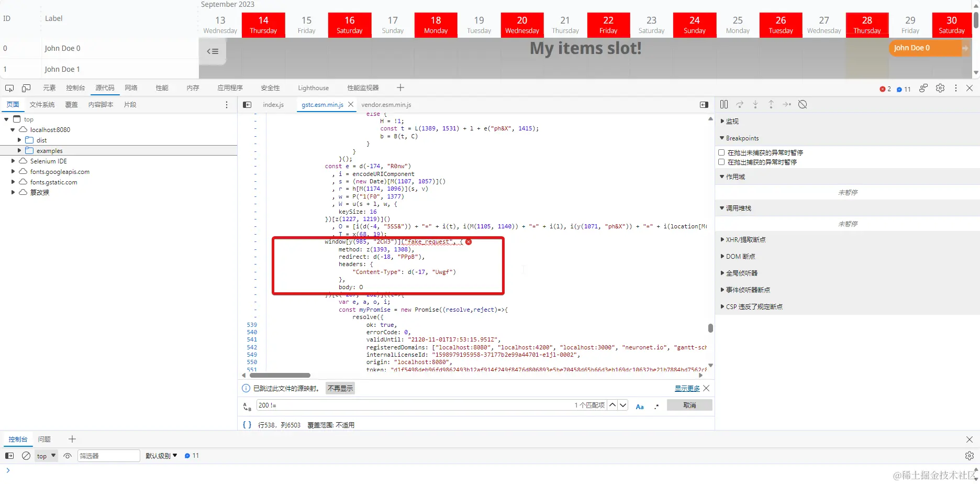The width and height of the screenshot is (980, 484).
Task: Open more options in the navigator tab strip
Action: click(227, 105)
